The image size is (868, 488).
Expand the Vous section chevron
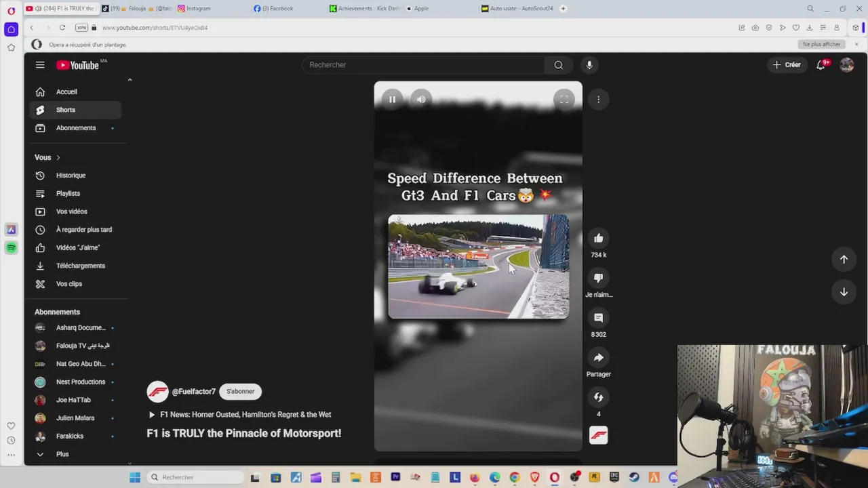point(58,157)
